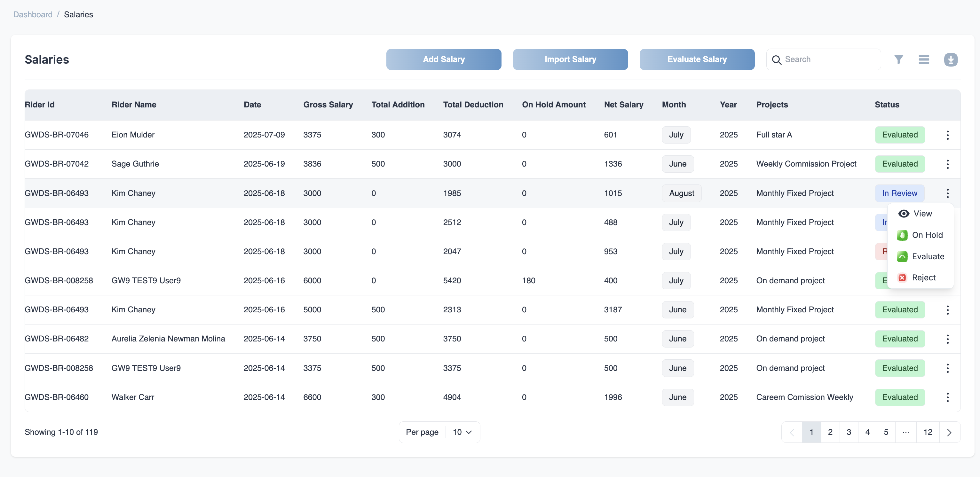Click the Import Salary button
980x477 pixels.
(x=570, y=59)
